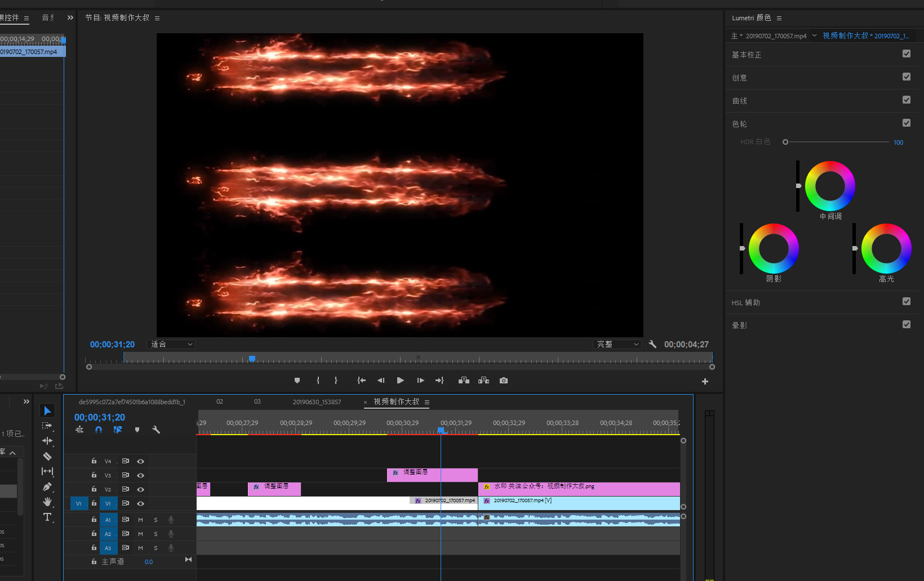Toggle timeline snap magnet icon
Image resolution: width=924 pixels, height=581 pixels.
(x=99, y=430)
